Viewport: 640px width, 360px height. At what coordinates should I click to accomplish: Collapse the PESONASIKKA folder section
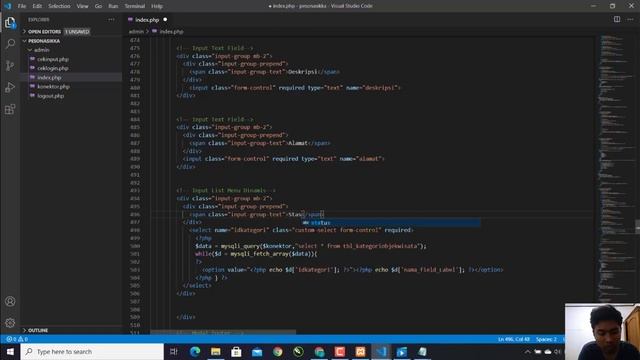pos(44,41)
